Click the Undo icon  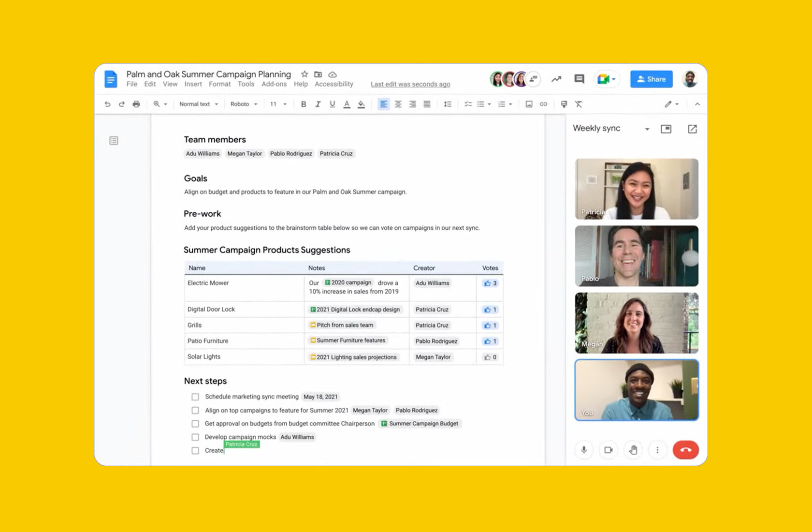[107, 104]
